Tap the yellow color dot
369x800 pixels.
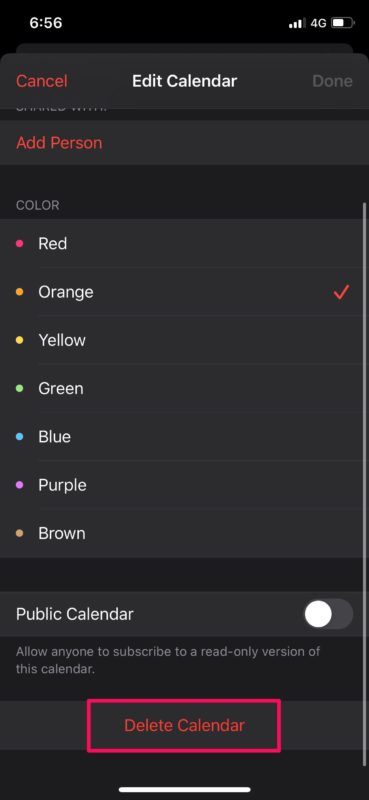(20, 340)
